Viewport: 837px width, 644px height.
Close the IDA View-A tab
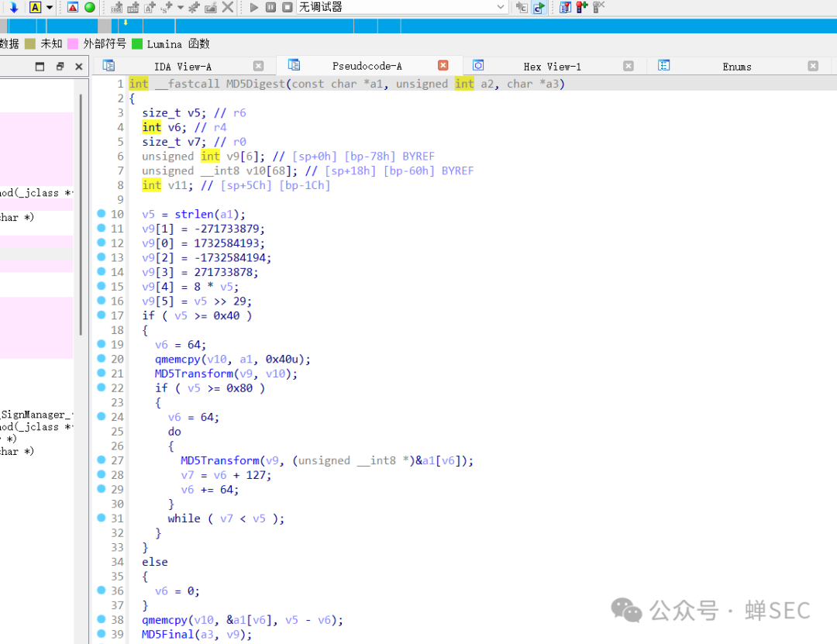[258, 66]
